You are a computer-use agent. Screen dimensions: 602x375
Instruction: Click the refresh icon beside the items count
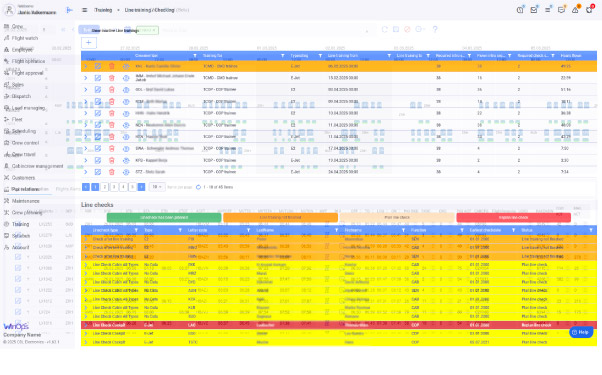pos(198,187)
